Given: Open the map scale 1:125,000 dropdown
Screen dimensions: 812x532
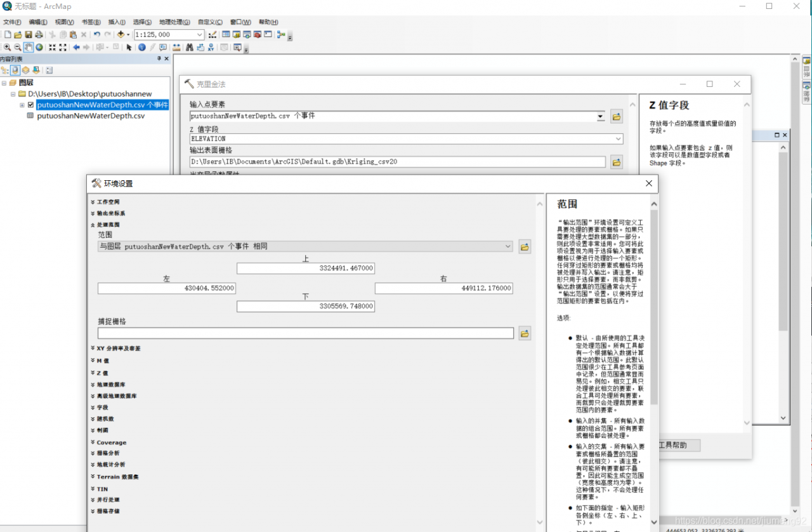Looking at the screenshot, I should click(199, 35).
